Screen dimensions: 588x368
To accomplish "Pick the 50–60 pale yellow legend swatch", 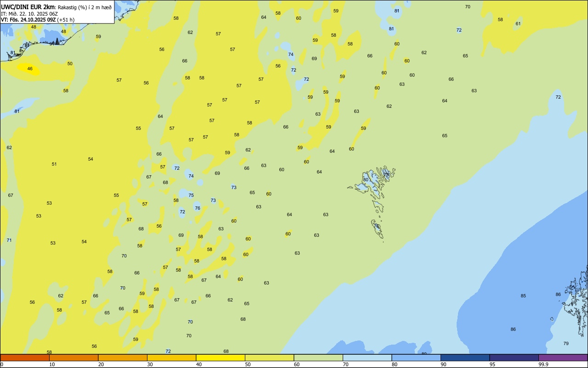I will click(x=269, y=357).
